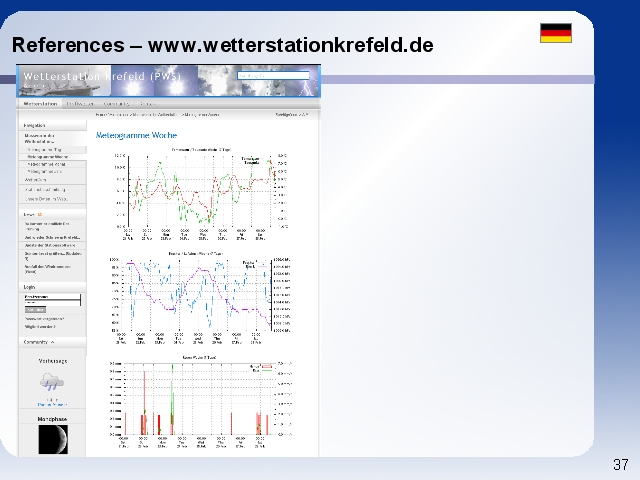Click the rain cloud forecast icon
Screen dimensions: 640x480
pos(52,382)
